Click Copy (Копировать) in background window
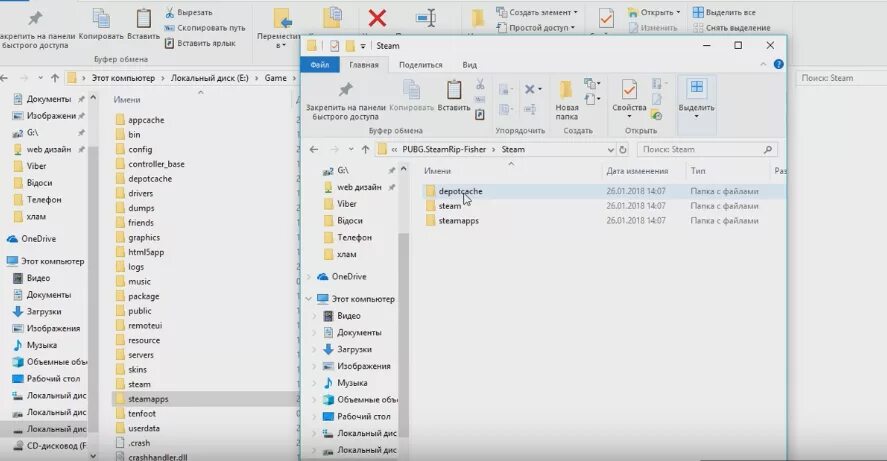The image size is (887, 461). [x=101, y=25]
